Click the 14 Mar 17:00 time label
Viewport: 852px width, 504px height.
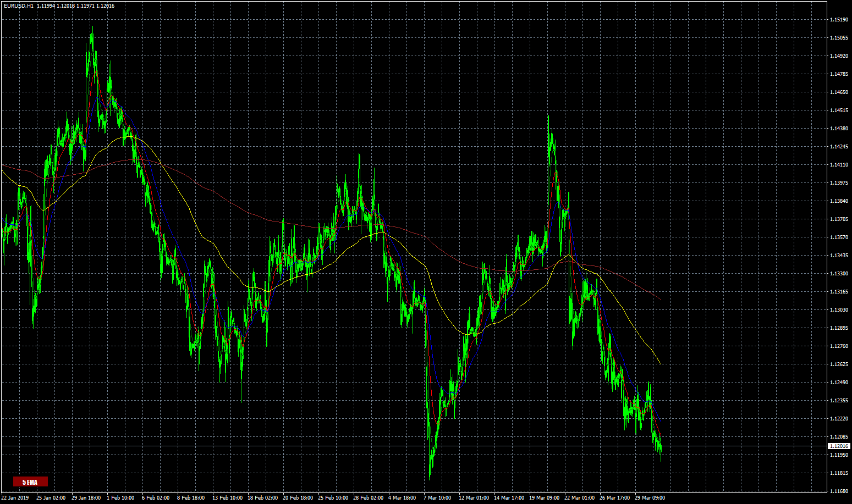click(509, 498)
